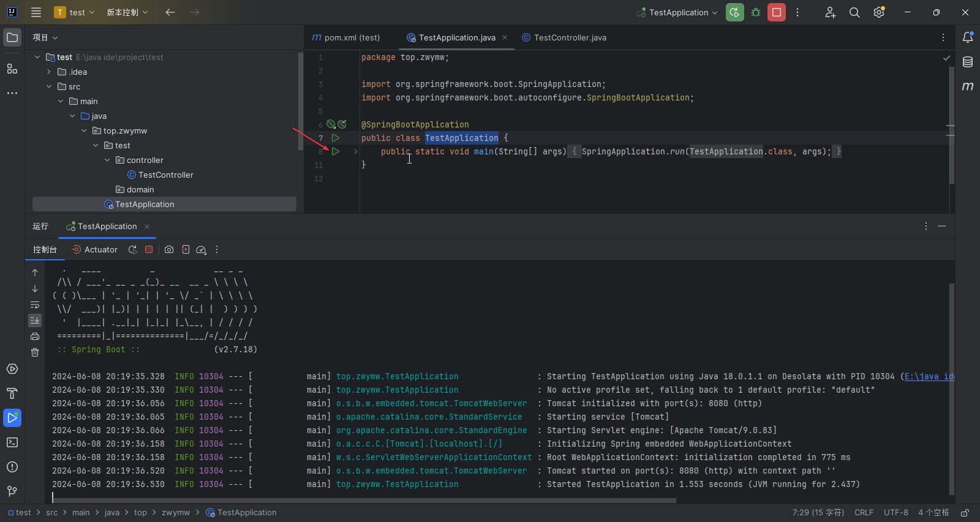Open the Notifications bell
The image size is (980, 522).
click(968, 37)
